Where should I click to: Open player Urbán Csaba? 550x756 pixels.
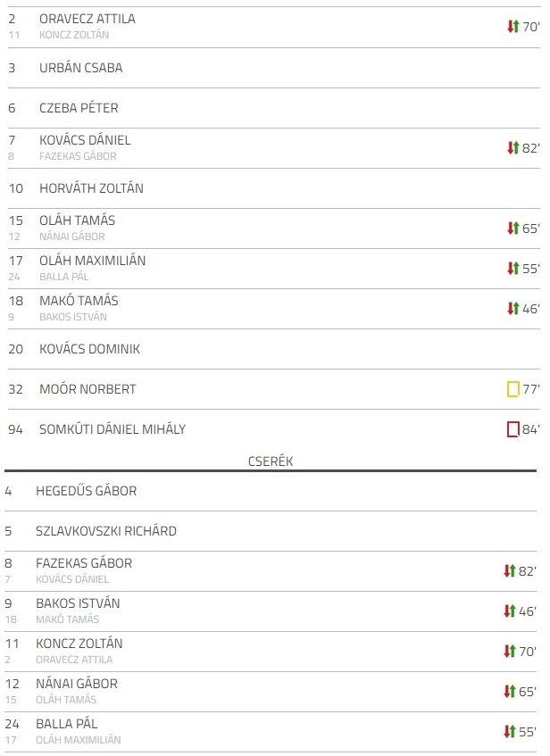pos(81,68)
